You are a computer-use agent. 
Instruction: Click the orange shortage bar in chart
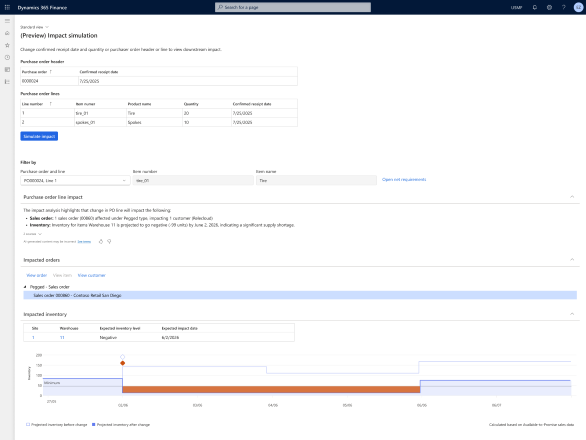point(271,390)
